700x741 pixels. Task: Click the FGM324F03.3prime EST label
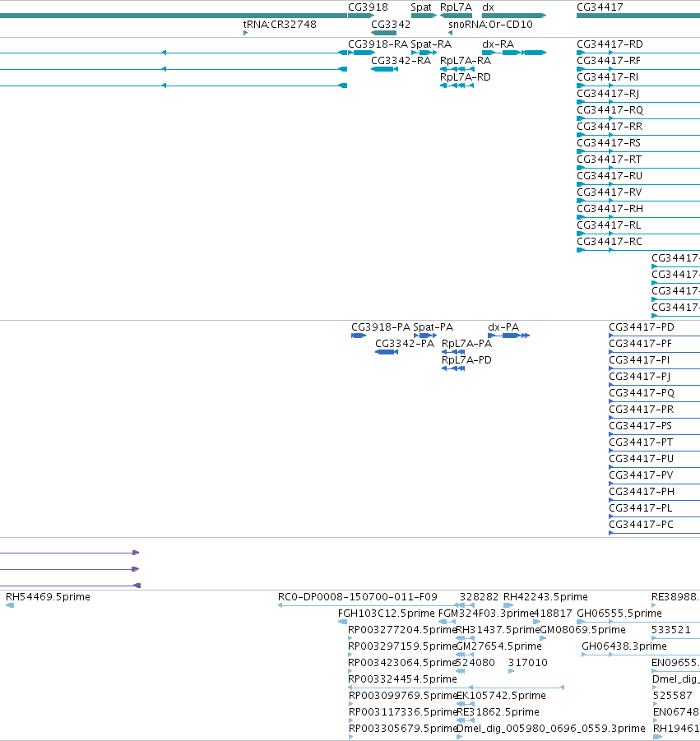coord(486,614)
